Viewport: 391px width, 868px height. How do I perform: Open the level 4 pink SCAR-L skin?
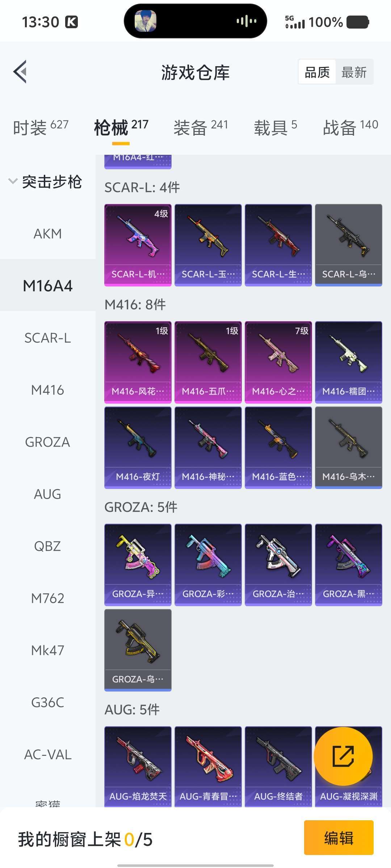(x=138, y=245)
